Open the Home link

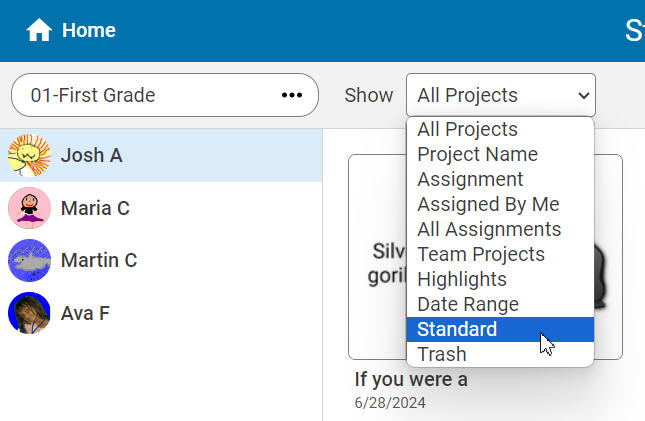coord(88,31)
